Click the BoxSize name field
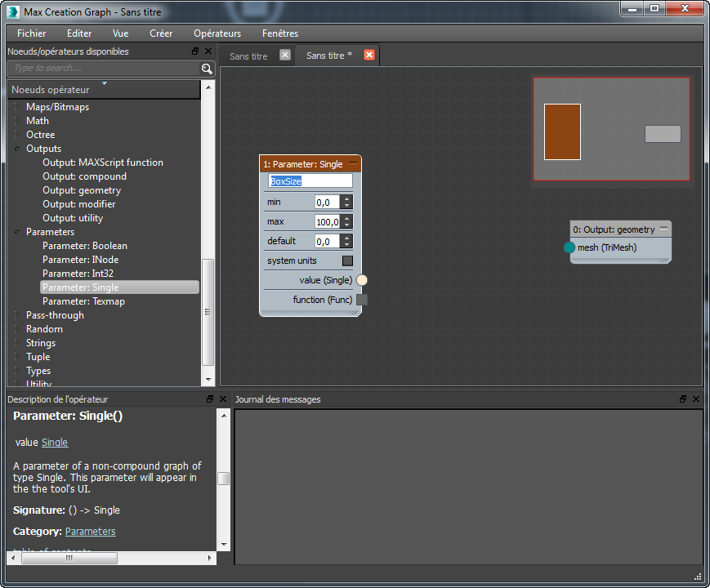The width and height of the screenshot is (710, 588). coord(310,181)
